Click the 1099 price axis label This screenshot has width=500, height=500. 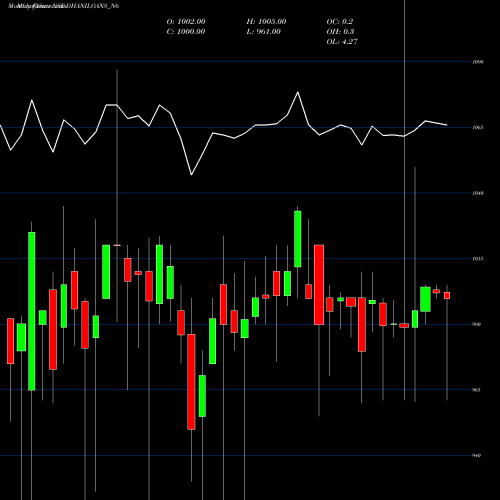(x=478, y=62)
